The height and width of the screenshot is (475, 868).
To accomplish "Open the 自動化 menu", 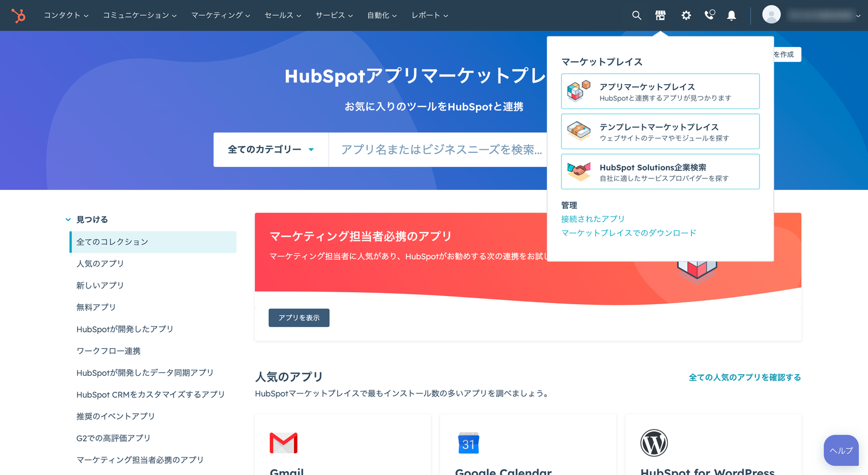I will [382, 15].
